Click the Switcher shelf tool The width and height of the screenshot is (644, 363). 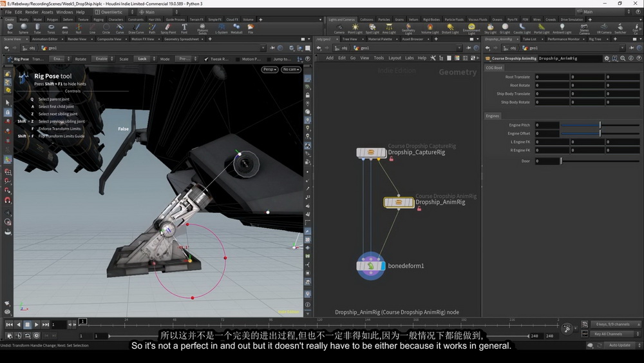click(620, 29)
